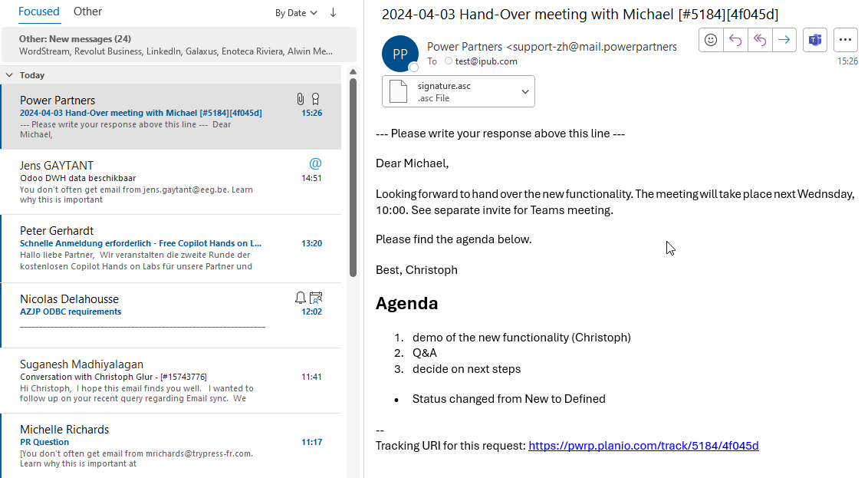Collapse the Today group

(x=9, y=74)
